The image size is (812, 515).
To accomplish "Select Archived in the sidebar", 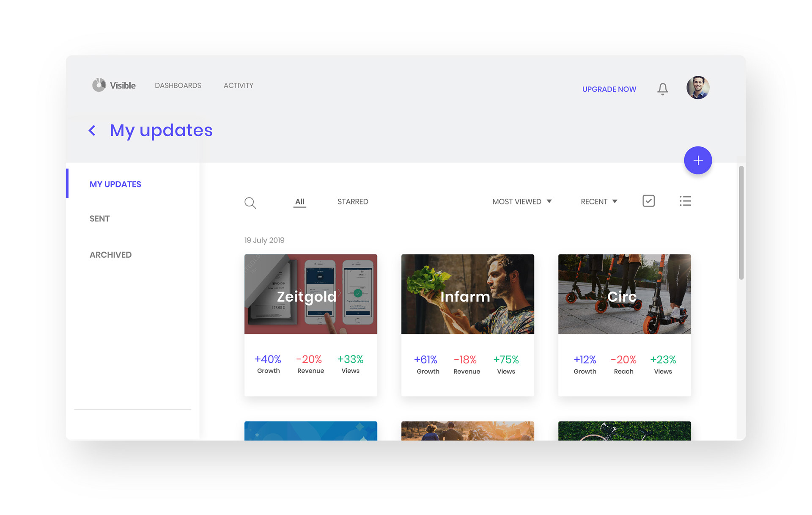I will [110, 255].
